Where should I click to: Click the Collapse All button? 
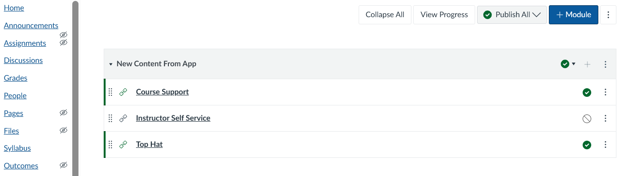click(x=385, y=15)
